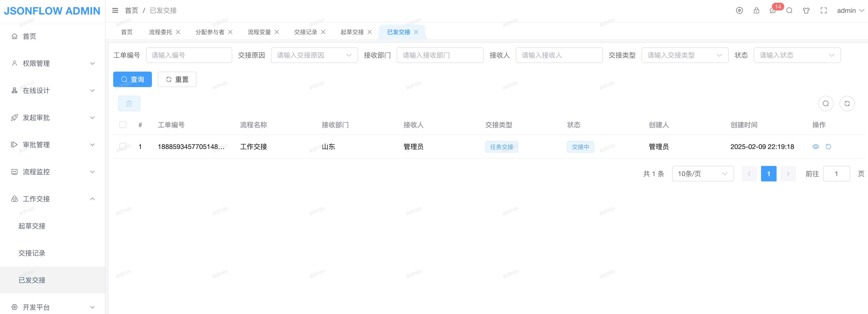
Task: Click the table refresh circular icon
Action: click(847, 104)
